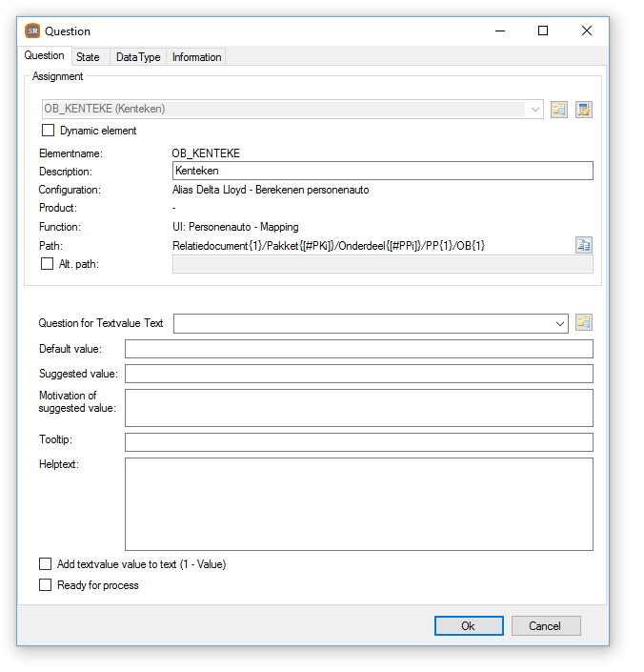The width and height of the screenshot is (644, 672).
Task: Click the browse icon beside the OB_KENTEKE dropdown
Action: point(559,110)
